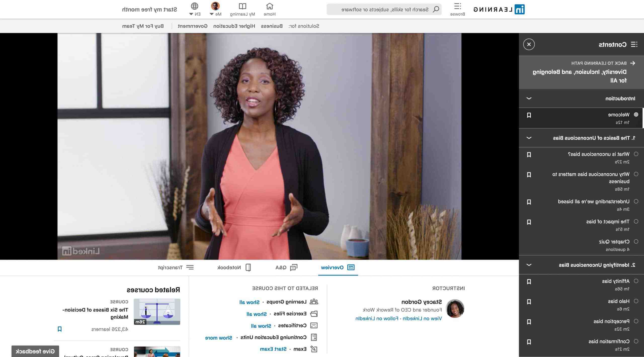Click Start Exam link
This screenshot has height=357, width=644.
pos(273,349)
